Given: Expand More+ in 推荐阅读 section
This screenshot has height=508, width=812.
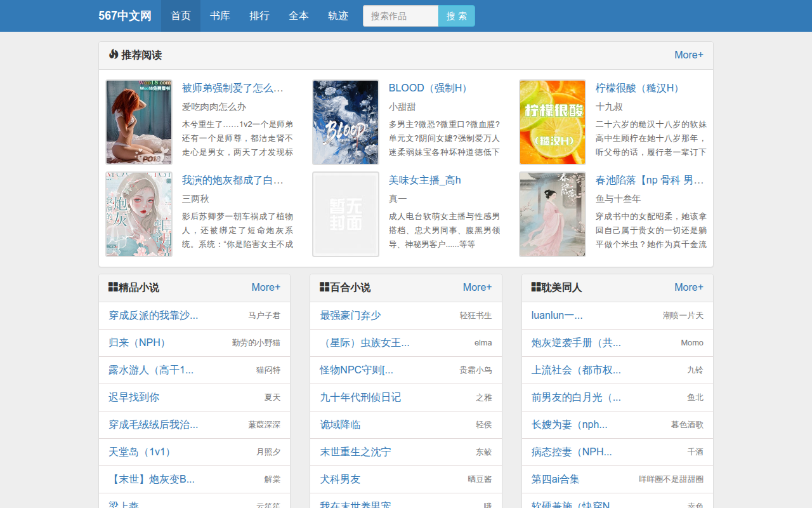Looking at the screenshot, I should (689, 55).
